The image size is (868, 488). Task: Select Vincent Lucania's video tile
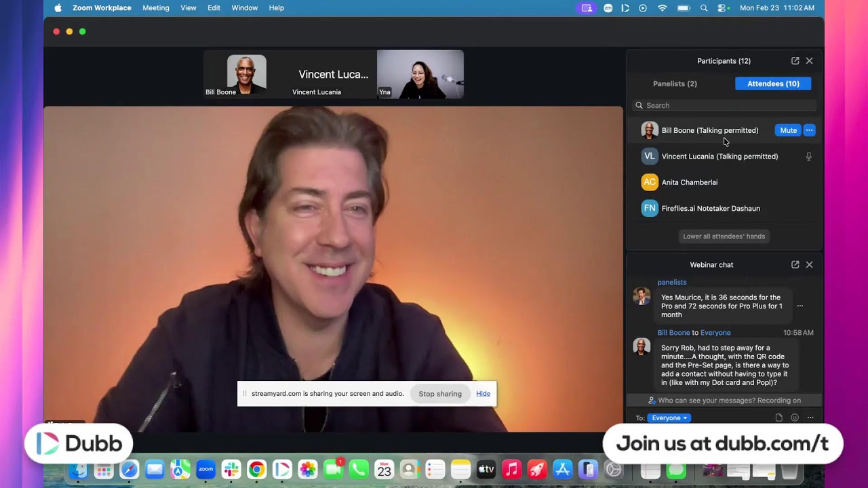pos(334,75)
